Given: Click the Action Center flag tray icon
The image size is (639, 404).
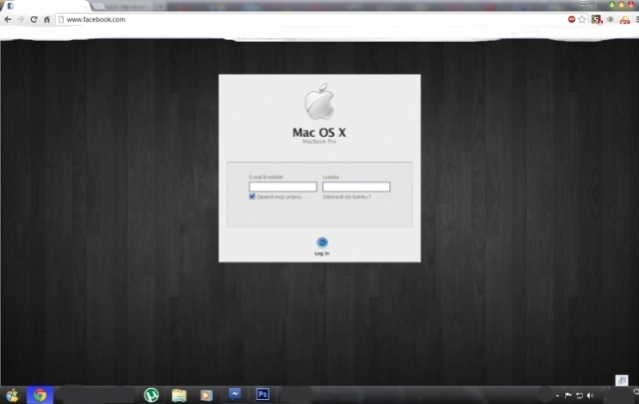Looking at the screenshot, I should 568,395.
